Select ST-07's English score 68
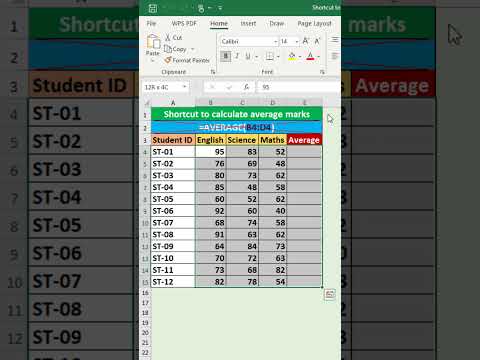Screen dimensions: 480x360 (210, 223)
